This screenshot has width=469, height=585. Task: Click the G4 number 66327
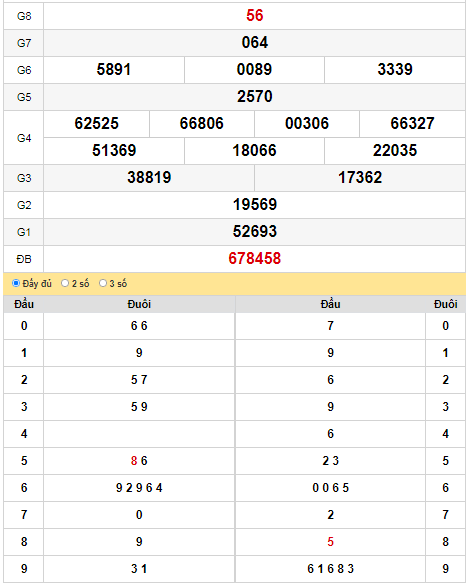[x=412, y=123]
